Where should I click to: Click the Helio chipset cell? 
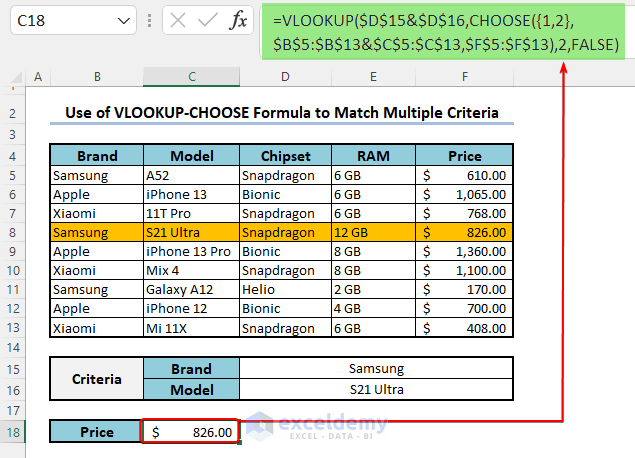pos(285,290)
